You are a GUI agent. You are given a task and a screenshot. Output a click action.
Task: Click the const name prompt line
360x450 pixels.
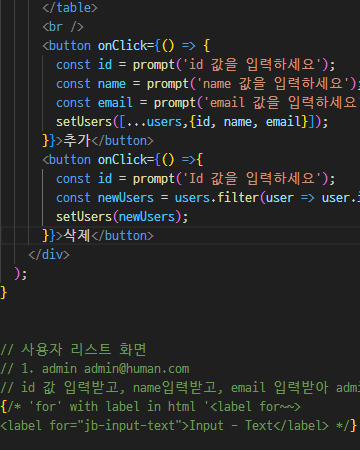coord(208,84)
